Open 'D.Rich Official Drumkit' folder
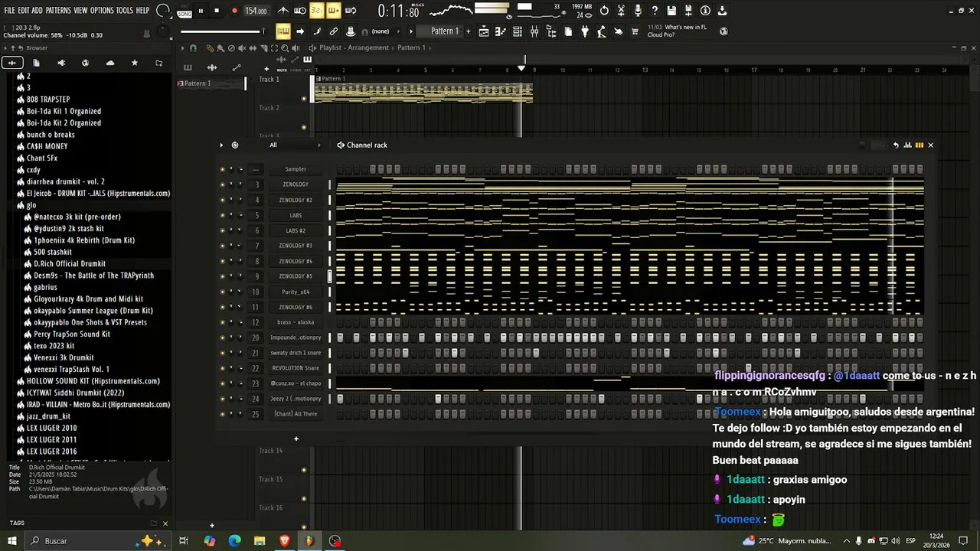The image size is (980, 551). click(x=69, y=263)
